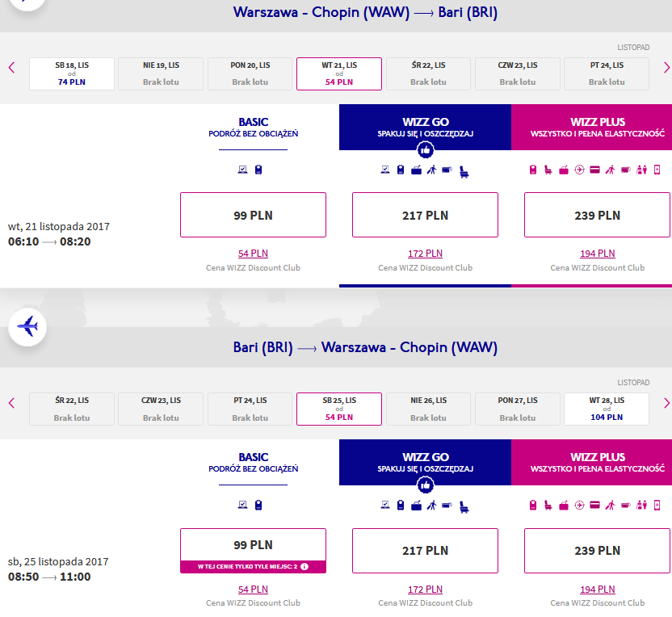Screen dimensions: 672x617
Task: Open return 194 PLN Discount Club price link
Action: tap(598, 590)
